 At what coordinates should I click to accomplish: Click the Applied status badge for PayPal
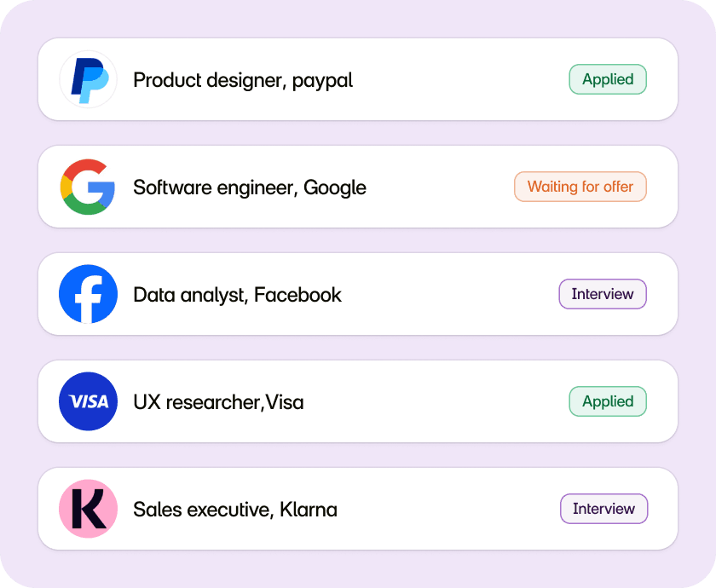pyautogui.click(x=608, y=79)
